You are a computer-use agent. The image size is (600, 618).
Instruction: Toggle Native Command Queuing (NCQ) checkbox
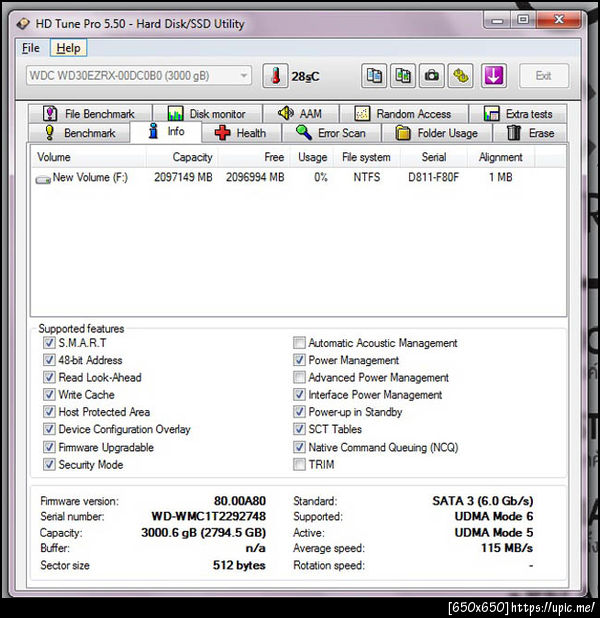[299, 447]
